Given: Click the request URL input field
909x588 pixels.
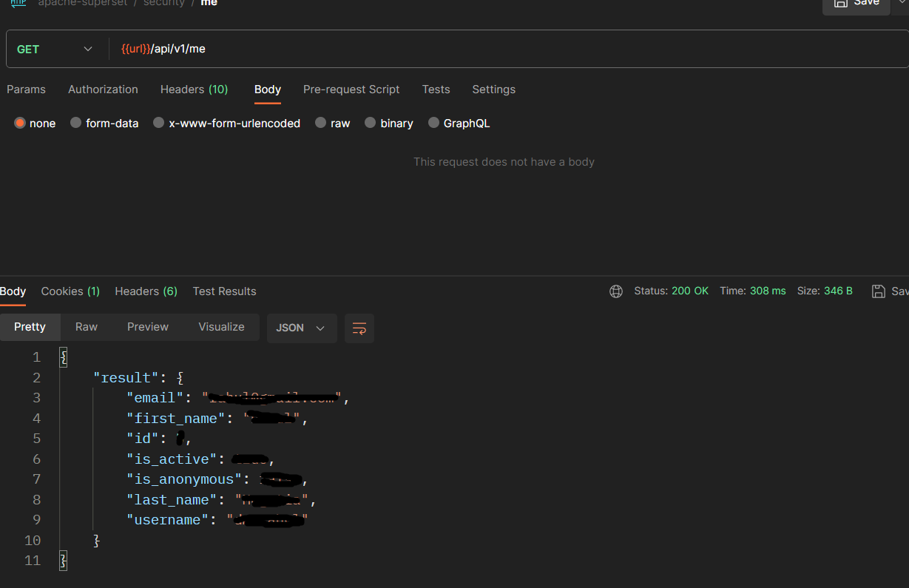Looking at the screenshot, I should (507, 50).
